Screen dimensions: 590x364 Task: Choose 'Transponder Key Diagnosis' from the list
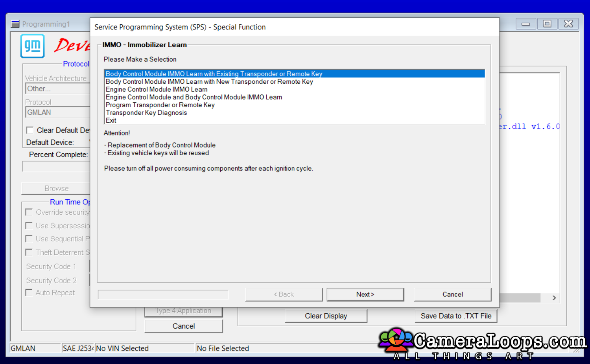pos(146,113)
